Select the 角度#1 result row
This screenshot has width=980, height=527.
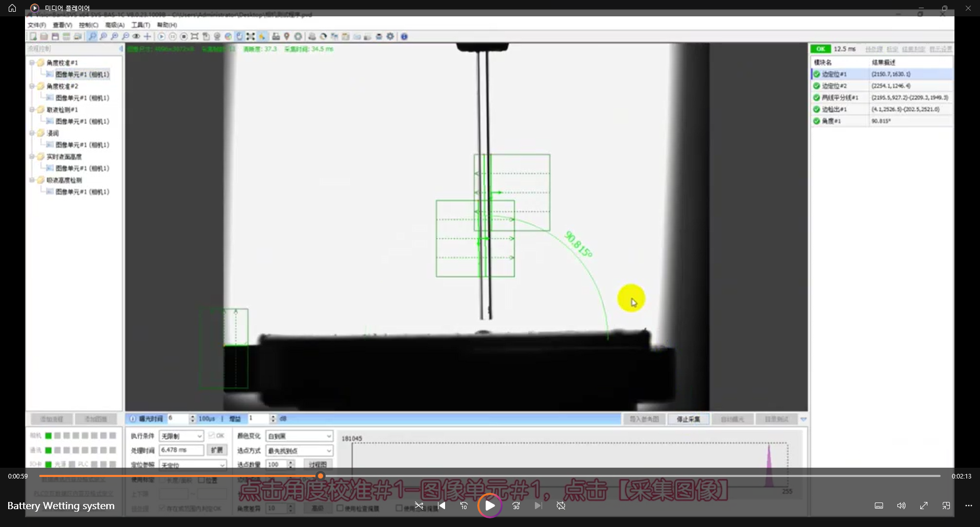coord(881,121)
